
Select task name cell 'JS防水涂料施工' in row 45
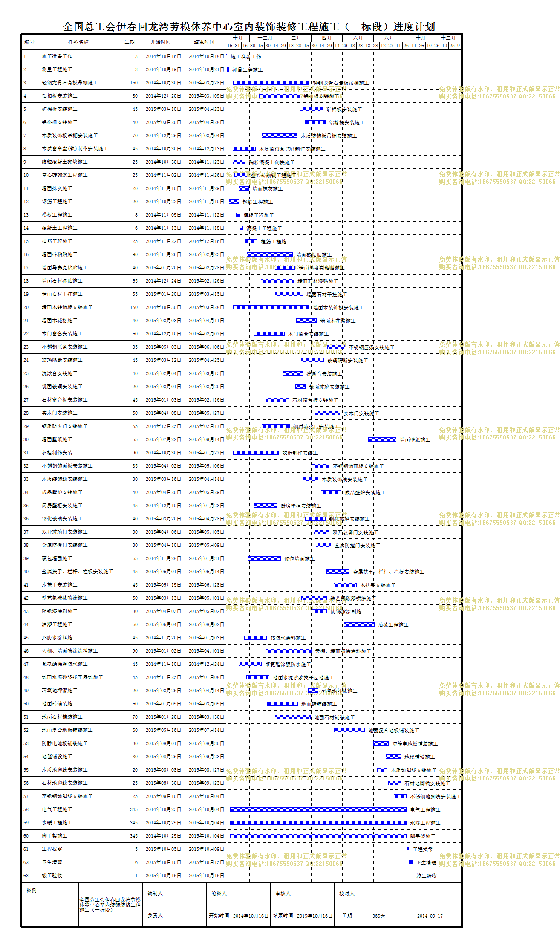78,638
